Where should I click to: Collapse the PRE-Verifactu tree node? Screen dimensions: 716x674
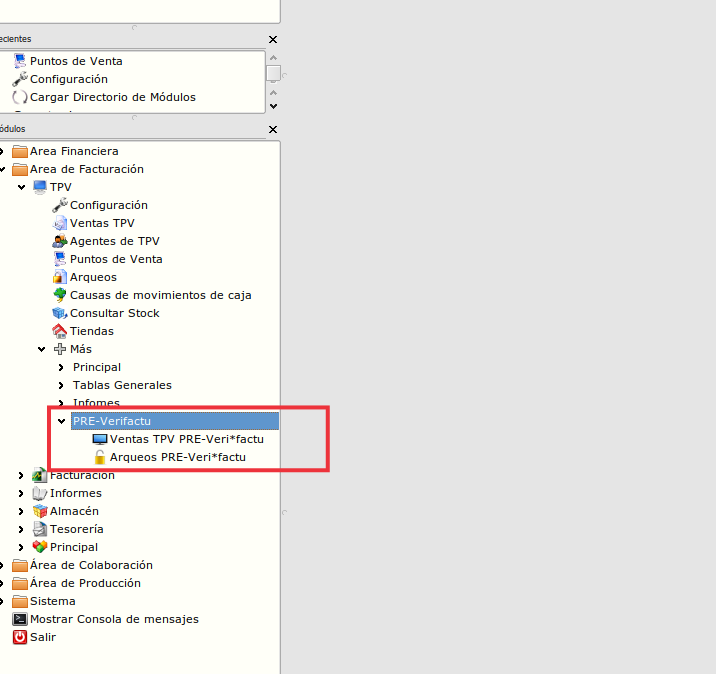(x=62, y=422)
